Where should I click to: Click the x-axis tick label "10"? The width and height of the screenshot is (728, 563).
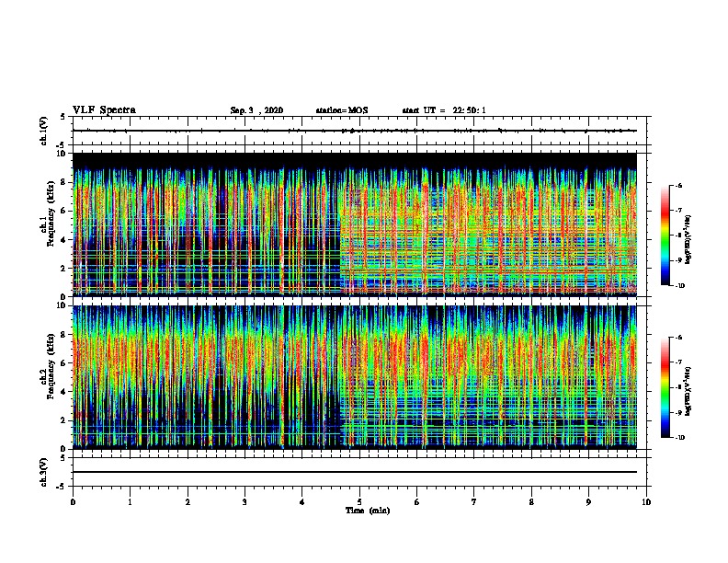[x=646, y=502]
